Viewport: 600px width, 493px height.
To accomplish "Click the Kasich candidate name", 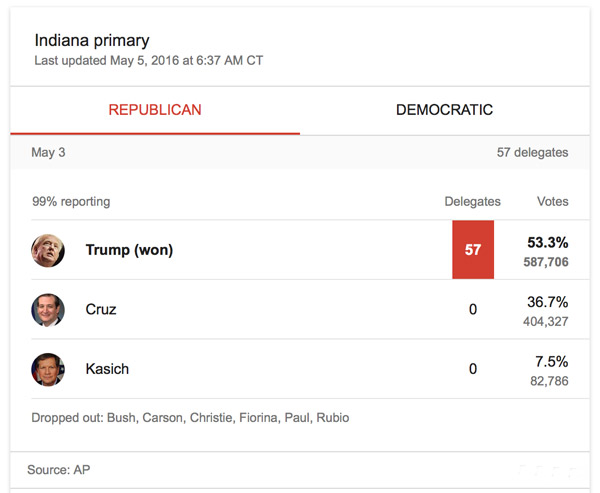I will click(107, 369).
